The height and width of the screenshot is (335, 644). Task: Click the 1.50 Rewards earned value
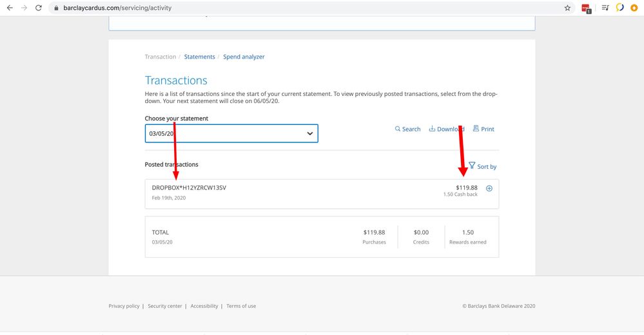(468, 233)
